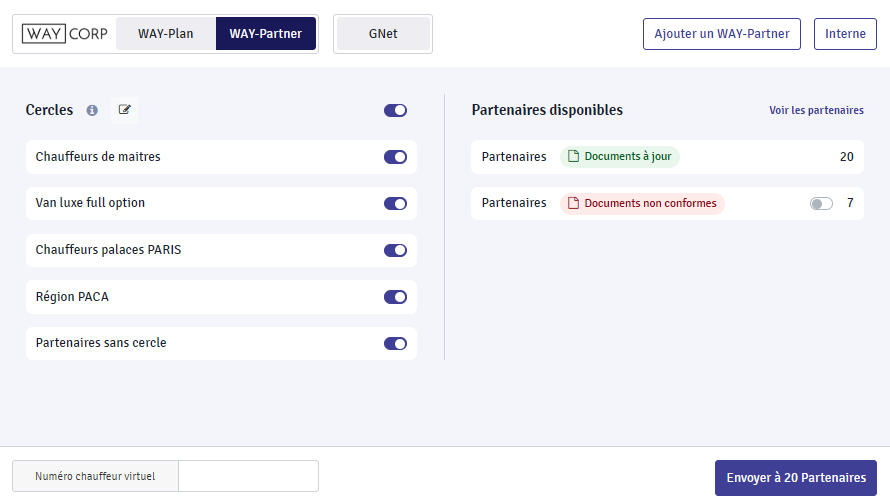Viewport: 890px width, 504px height.
Task: Toggle Partenaires sans cercle switch
Action: point(395,343)
